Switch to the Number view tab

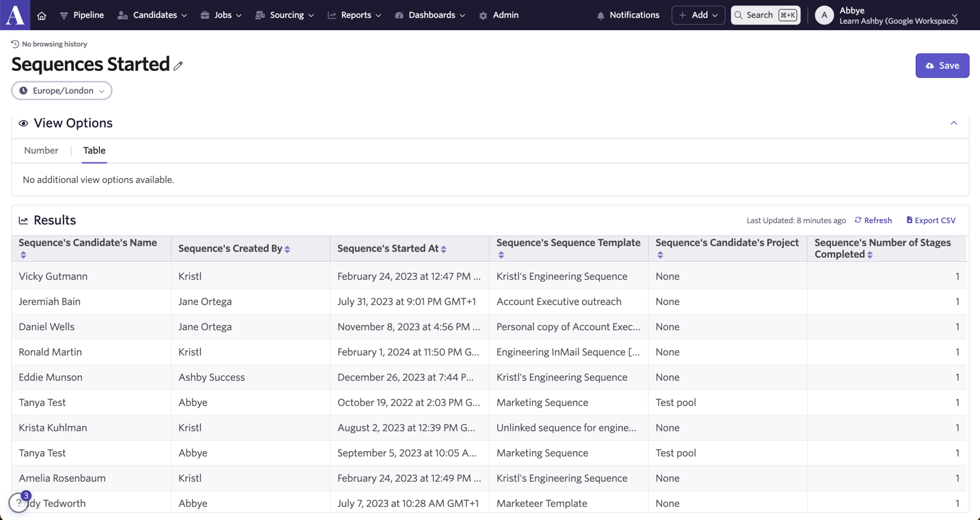41,151
